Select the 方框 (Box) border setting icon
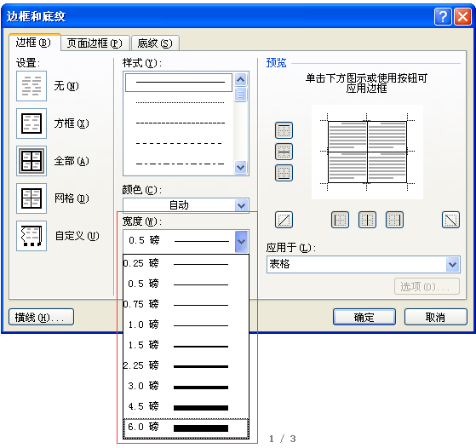476x448 pixels. pyautogui.click(x=32, y=123)
